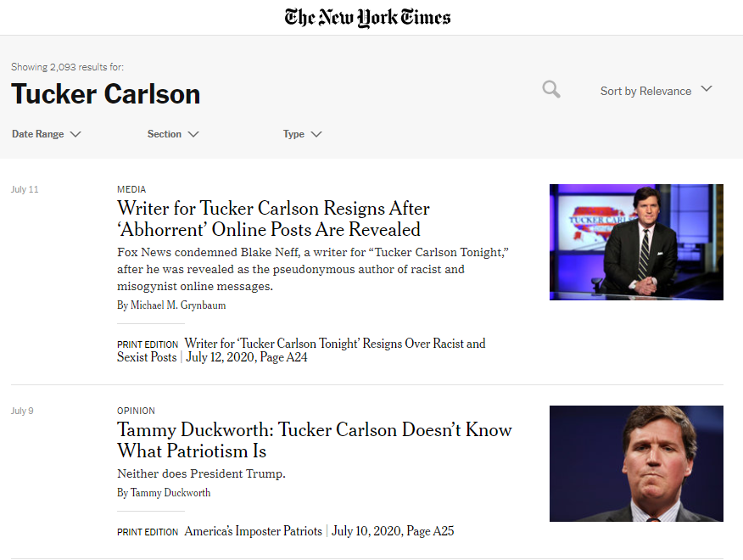Screen dimensions: 743x560
Task: Click The New York Times logo
Action: pos(367,18)
